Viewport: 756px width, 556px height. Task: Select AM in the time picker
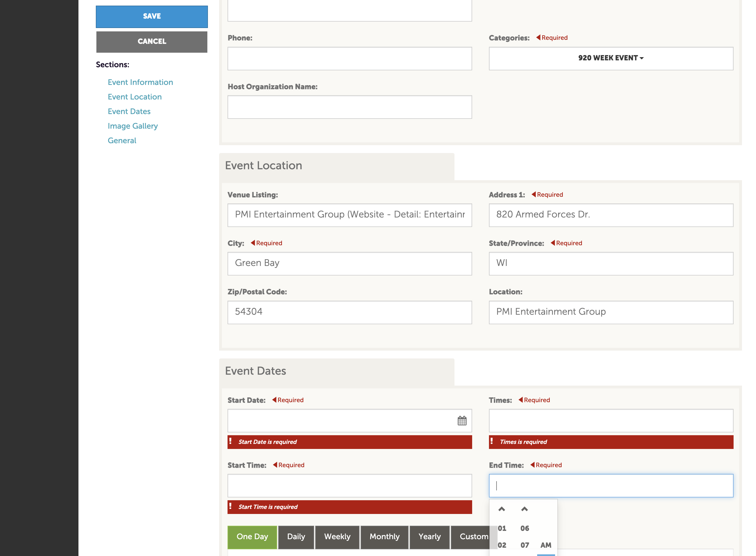(546, 545)
